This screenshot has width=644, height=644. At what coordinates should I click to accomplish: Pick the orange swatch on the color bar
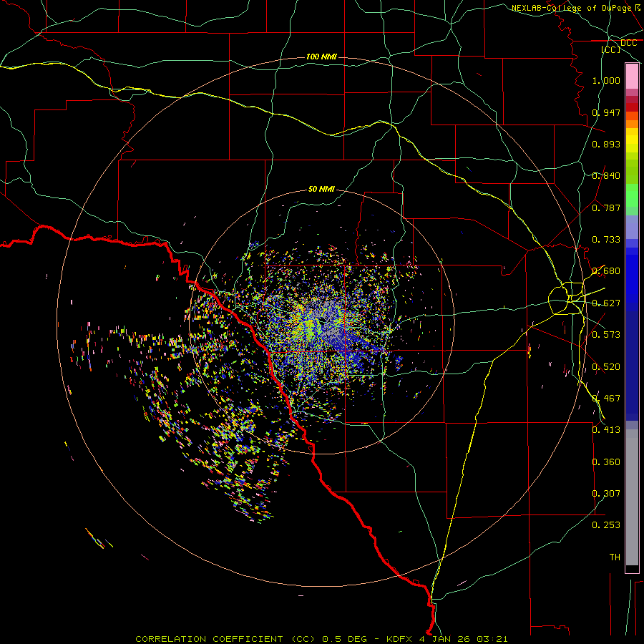tap(632, 124)
